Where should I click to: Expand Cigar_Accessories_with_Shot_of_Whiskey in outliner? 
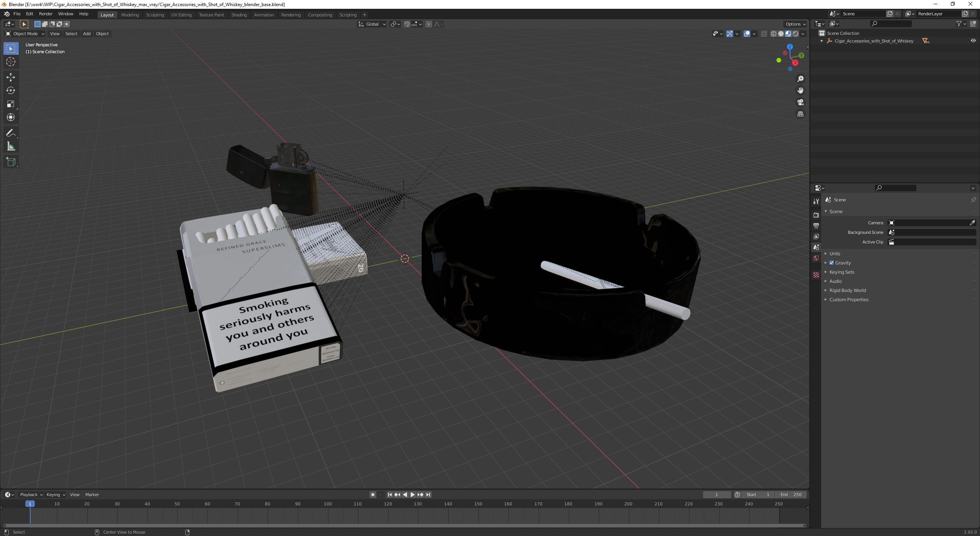click(x=822, y=41)
